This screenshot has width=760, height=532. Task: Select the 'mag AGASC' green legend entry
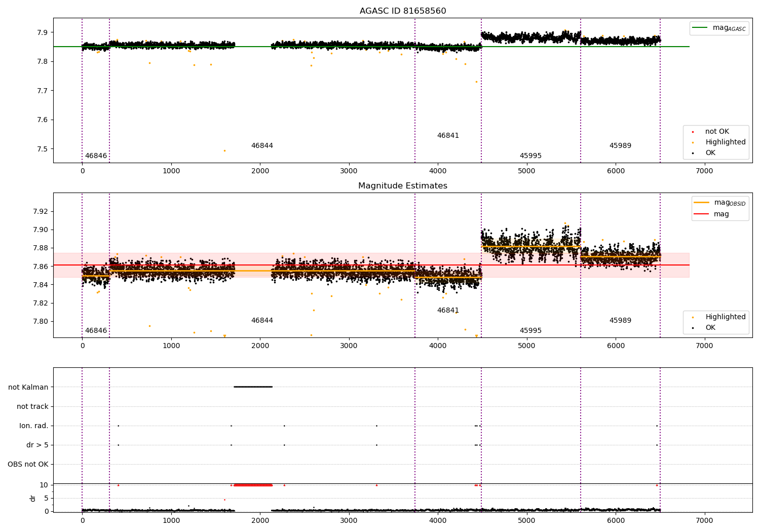click(719, 28)
